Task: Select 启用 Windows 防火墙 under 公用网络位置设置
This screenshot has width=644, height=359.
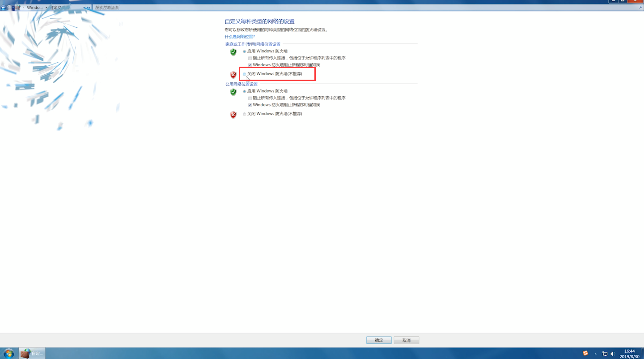Action: coord(244,91)
